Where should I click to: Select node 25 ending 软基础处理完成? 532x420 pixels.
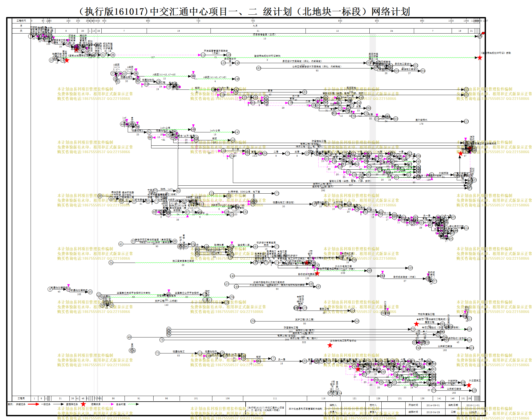point(90,292)
